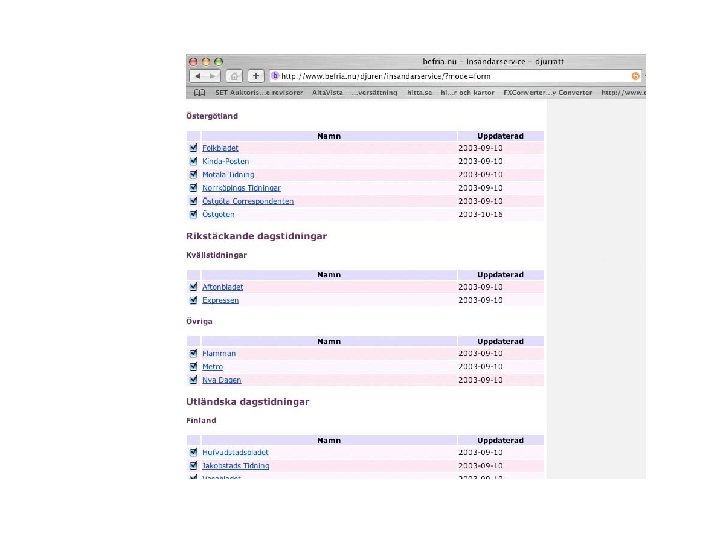Click the address bar URL field
Viewport: 720px width, 540px height.
(x=455, y=76)
